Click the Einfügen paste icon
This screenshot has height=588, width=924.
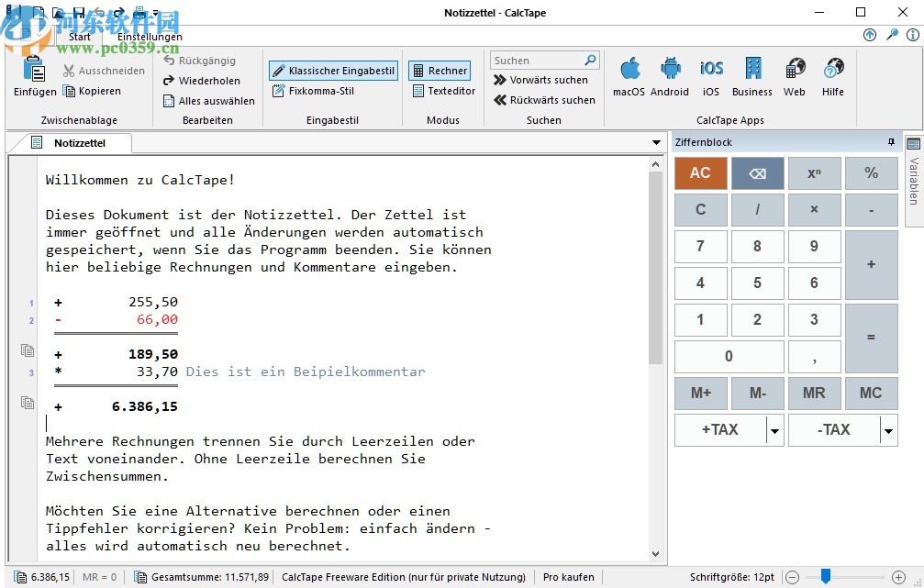pyautogui.click(x=34, y=70)
